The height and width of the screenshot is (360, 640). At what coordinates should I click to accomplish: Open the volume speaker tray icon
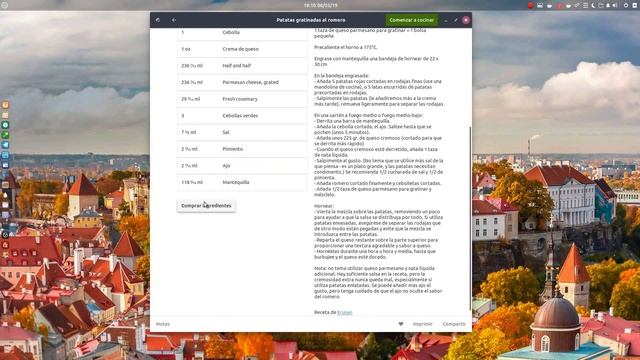coord(615,5)
